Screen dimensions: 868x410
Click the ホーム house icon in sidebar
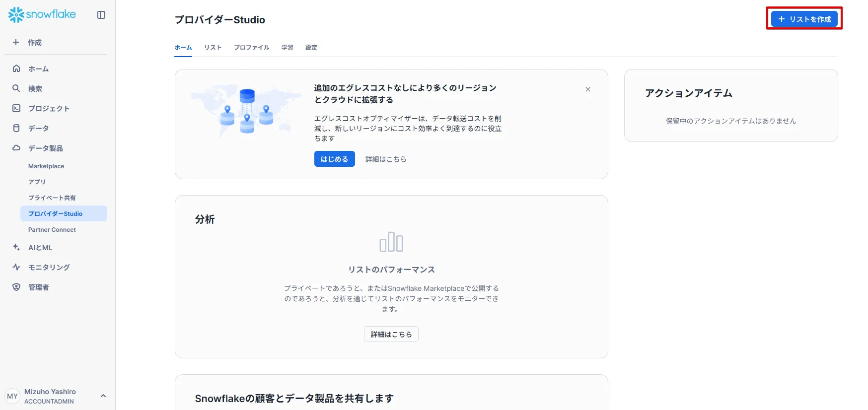16,68
